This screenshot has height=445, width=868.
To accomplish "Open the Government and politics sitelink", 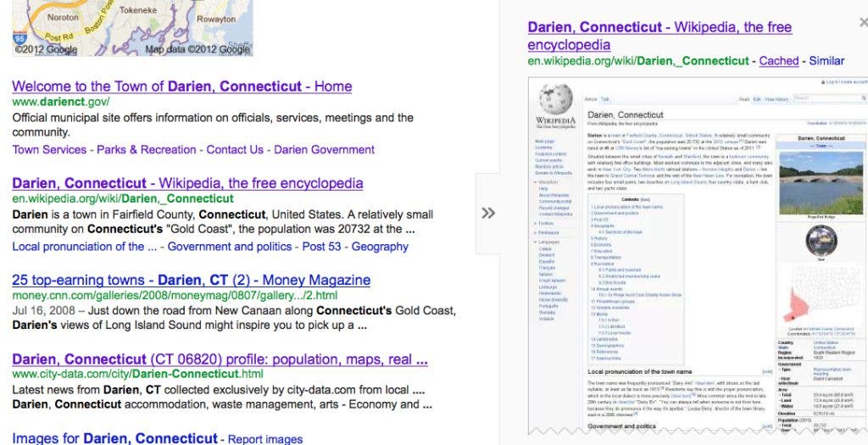I will pos(230,247).
